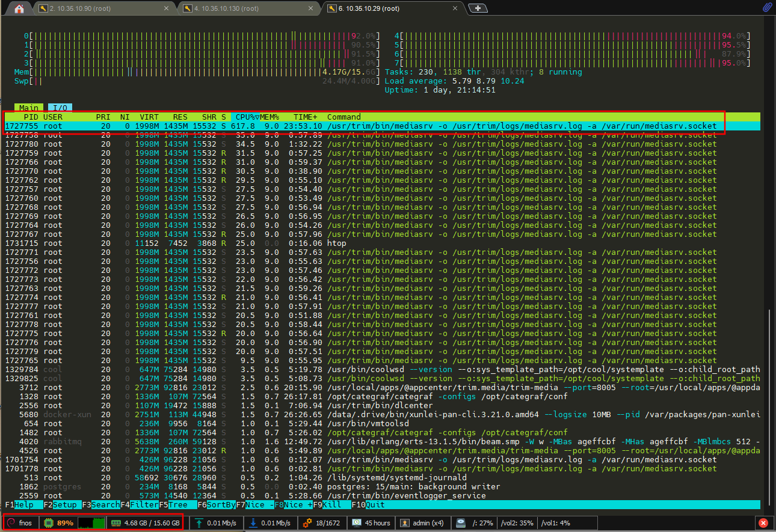This screenshot has width=776, height=532.
Task: Click the process count gears icon
Action: (x=307, y=523)
